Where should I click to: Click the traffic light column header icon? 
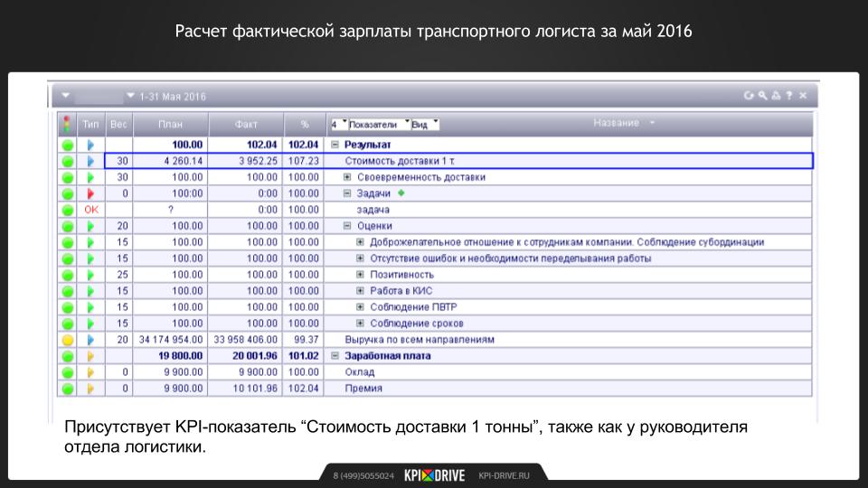click(67, 125)
